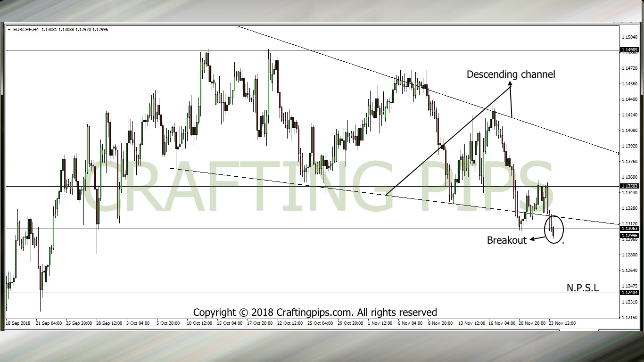Click the '8 Nov 20:00' time axis label
This screenshot has height=362, width=644.
[440, 323]
